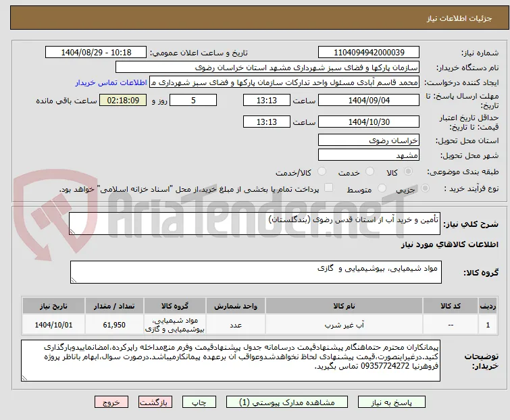Click the need date cell 1404/10/01
This screenshot has height=420, width=510.
(x=53, y=325)
